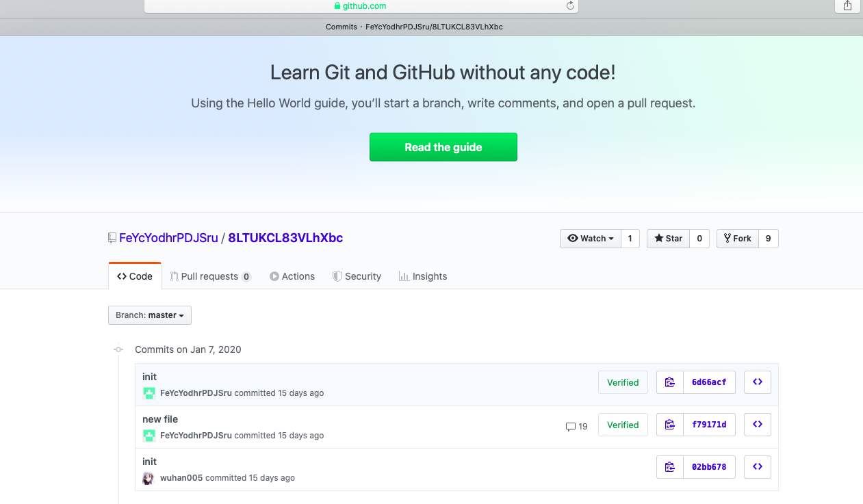
Task: Fork the repository
Action: pyautogui.click(x=738, y=239)
